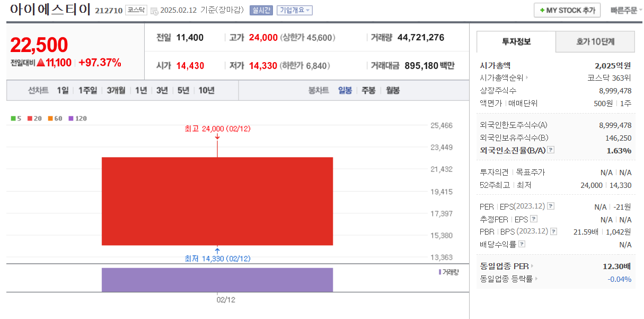Click the 거래량 value 44,721,276
Screen dimensions: 644x319
[x=421, y=37]
